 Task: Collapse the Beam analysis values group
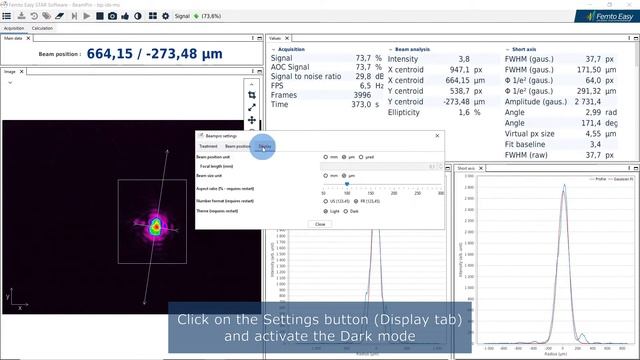[x=391, y=49]
